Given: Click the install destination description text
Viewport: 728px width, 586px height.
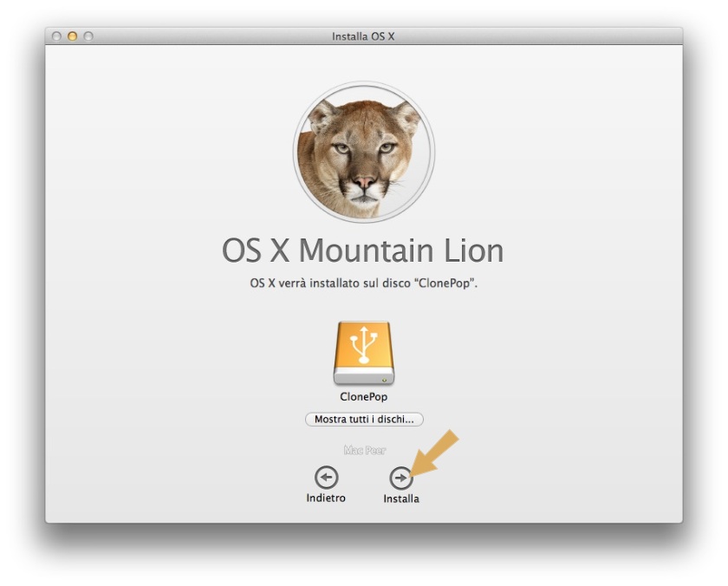Looking at the screenshot, I should coord(363,283).
